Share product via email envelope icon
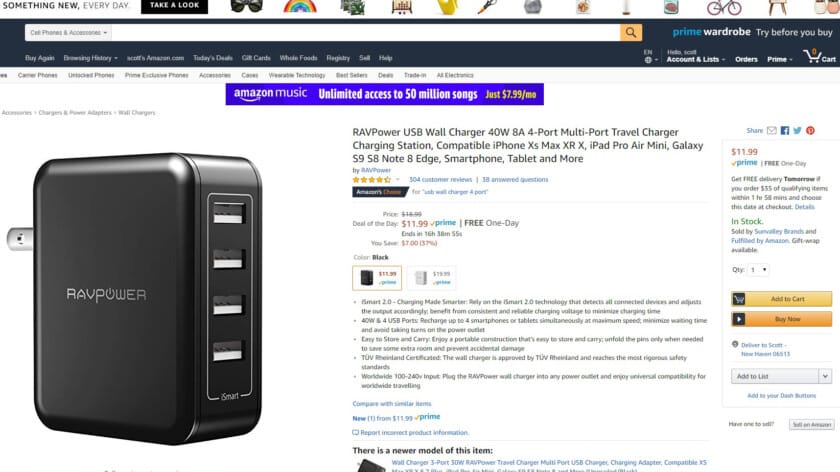The image size is (840, 472). 771,131
